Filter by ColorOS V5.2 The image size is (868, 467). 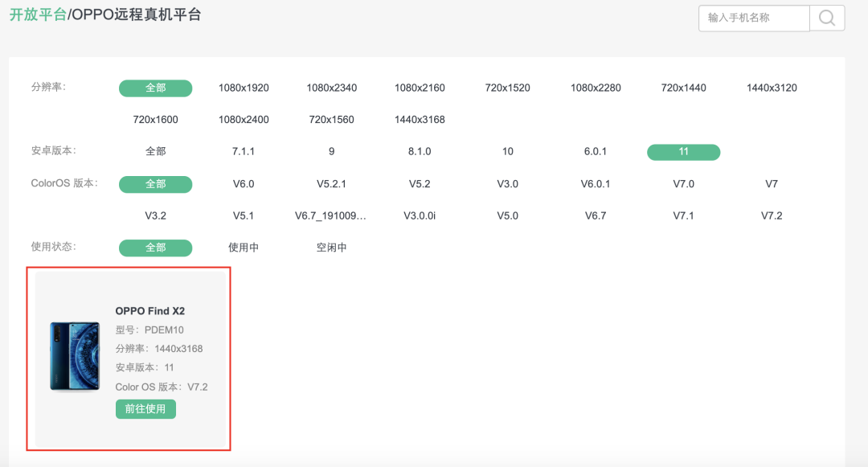[420, 184]
